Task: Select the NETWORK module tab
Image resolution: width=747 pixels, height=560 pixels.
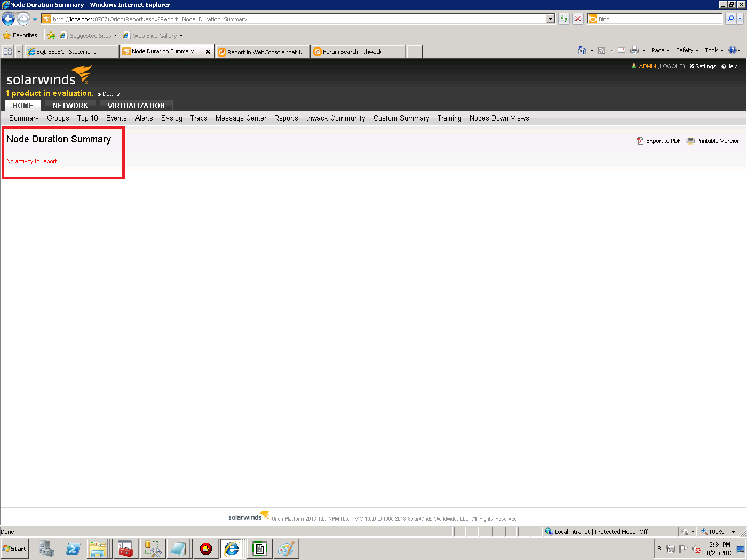Action: tap(70, 106)
